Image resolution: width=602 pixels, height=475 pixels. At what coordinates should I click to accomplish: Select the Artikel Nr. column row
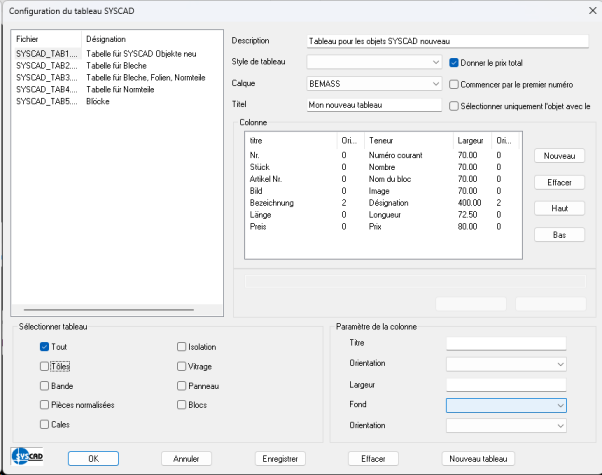click(x=383, y=179)
